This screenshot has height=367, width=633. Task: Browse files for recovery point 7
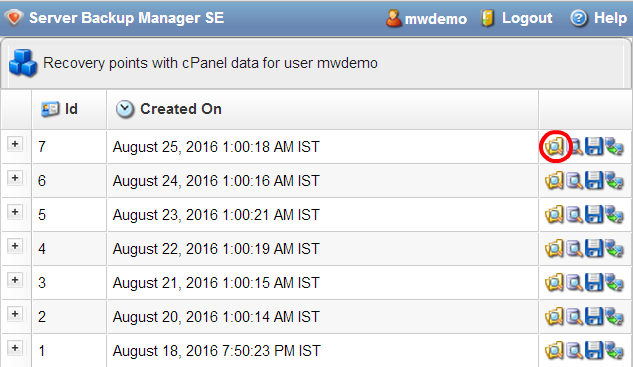pos(554,146)
